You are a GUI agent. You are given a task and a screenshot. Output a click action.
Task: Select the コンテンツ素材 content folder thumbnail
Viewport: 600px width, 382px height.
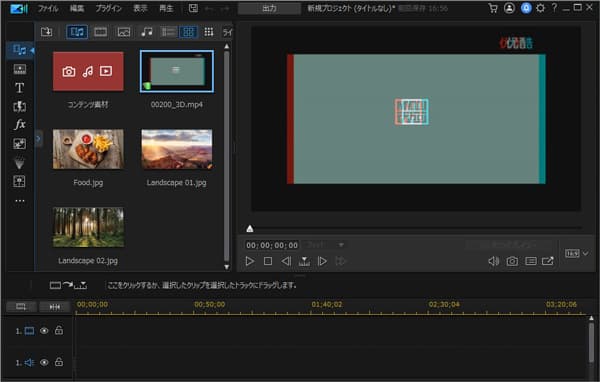coord(88,72)
